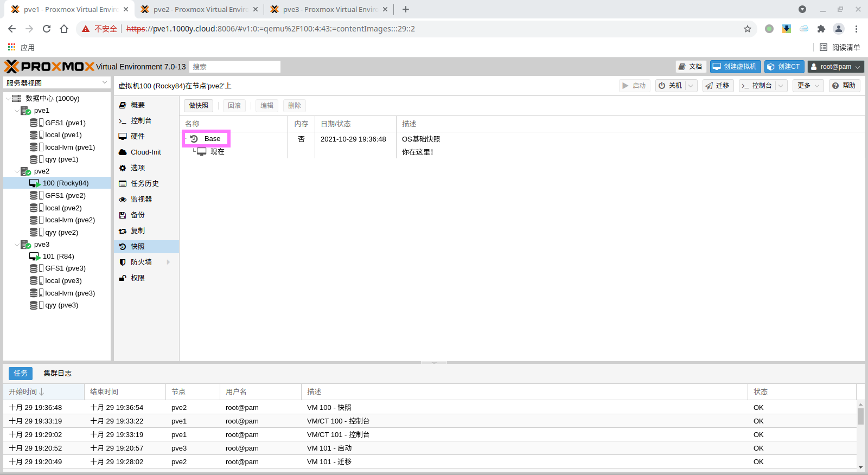Click the Take Snapshot button
The image size is (868, 475).
point(199,106)
